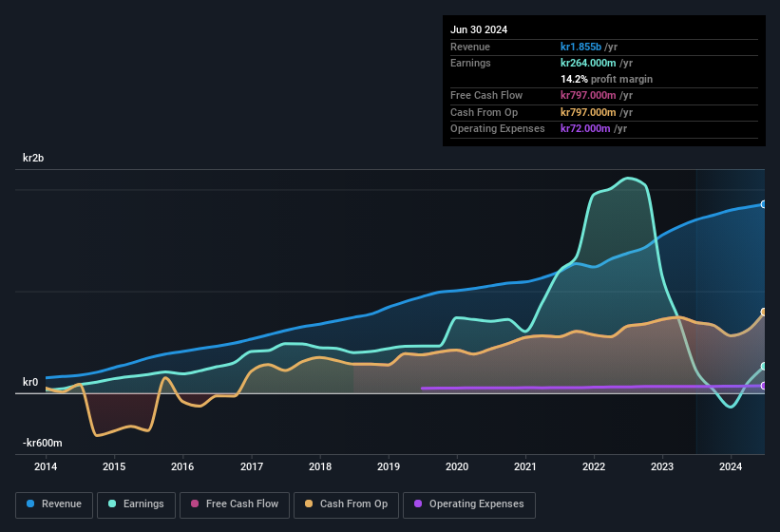Click the Free Cash Flow label in tooltip
Screen dimensions: 780x532
coord(486,95)
